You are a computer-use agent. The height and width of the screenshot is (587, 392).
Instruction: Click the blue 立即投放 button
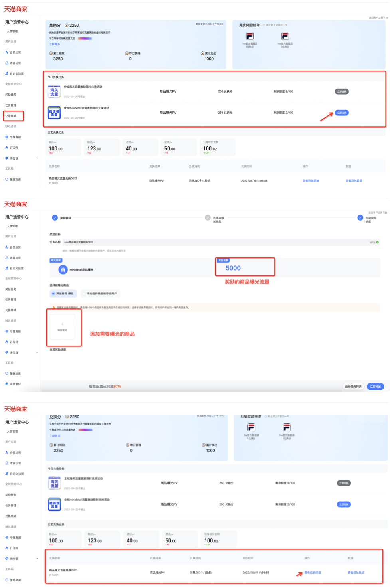375,387
